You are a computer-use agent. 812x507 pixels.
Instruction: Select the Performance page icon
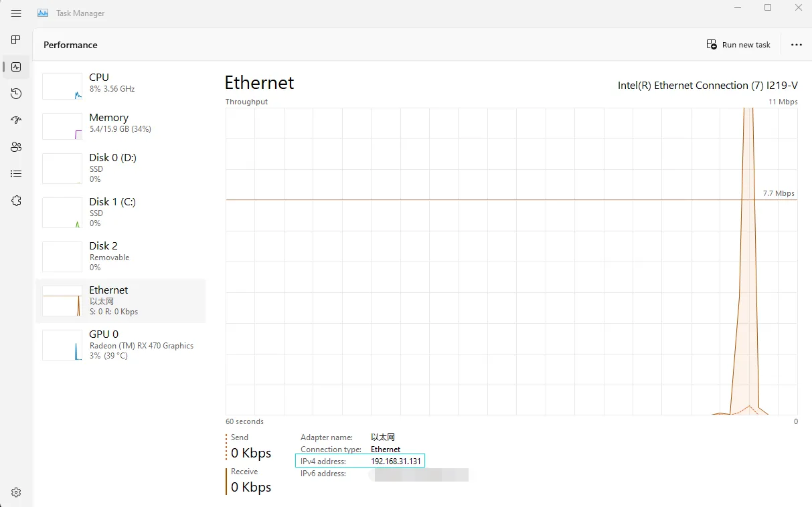coord(16,67)
